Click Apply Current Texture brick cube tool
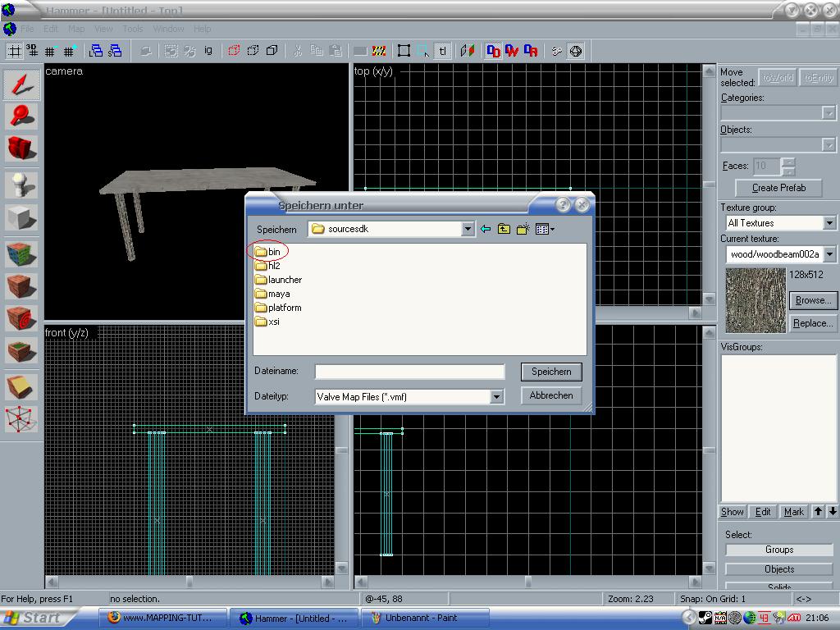 click(x=21, y=286)
